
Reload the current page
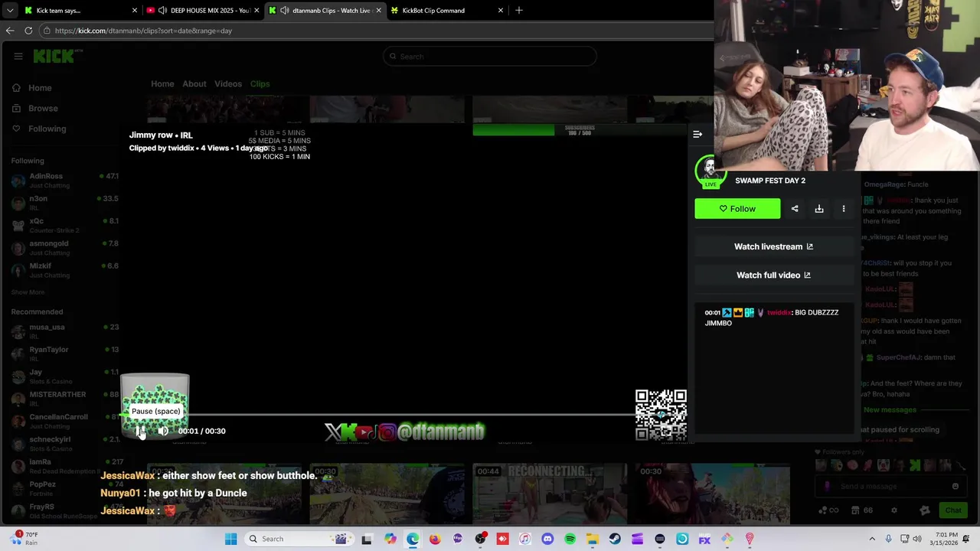tap(28, 31)
